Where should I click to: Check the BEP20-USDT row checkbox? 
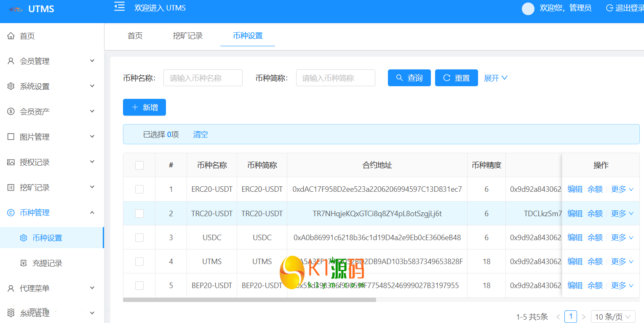coord(139,286)
